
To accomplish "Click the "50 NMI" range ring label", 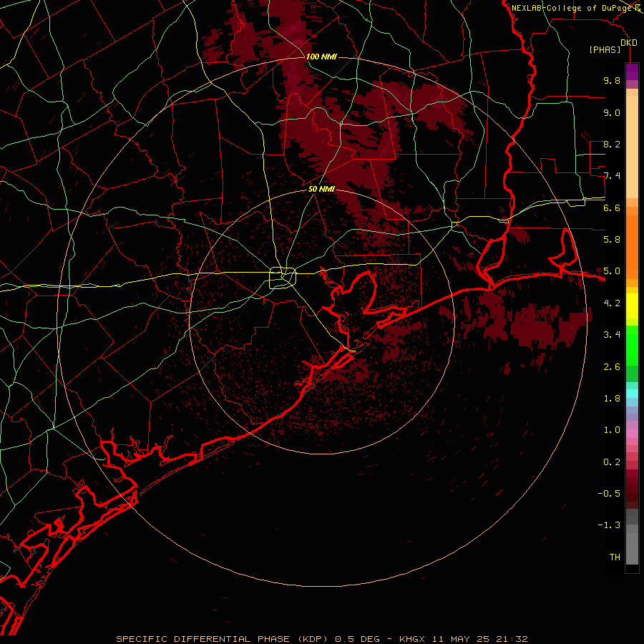I will coord(321,190).
